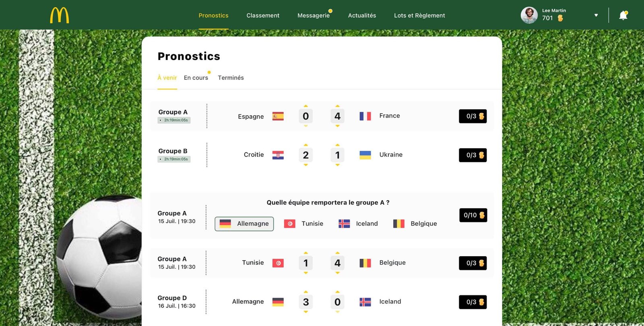The image size is (644, 326).
Task: Click the Spain flag icon
Action: tap(279, 116)
